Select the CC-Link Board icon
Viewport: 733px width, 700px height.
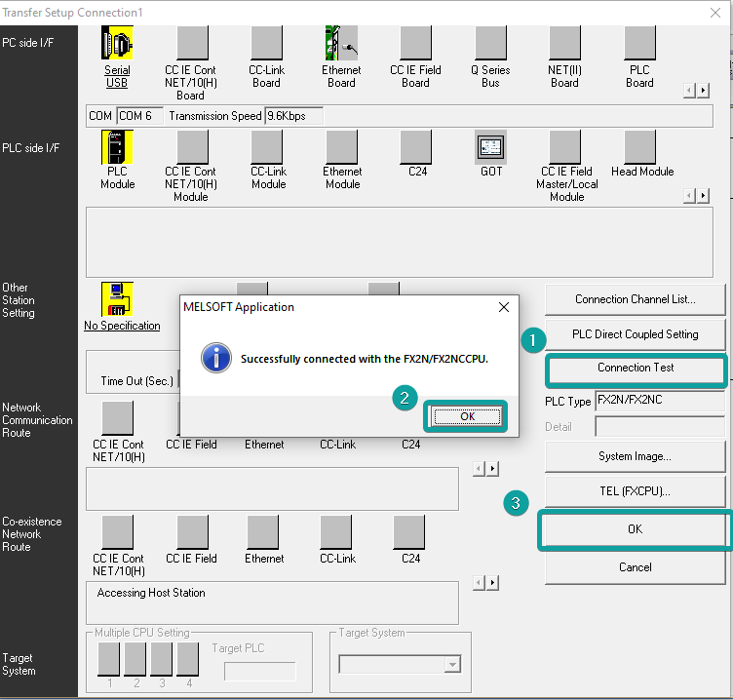(266, 43)
